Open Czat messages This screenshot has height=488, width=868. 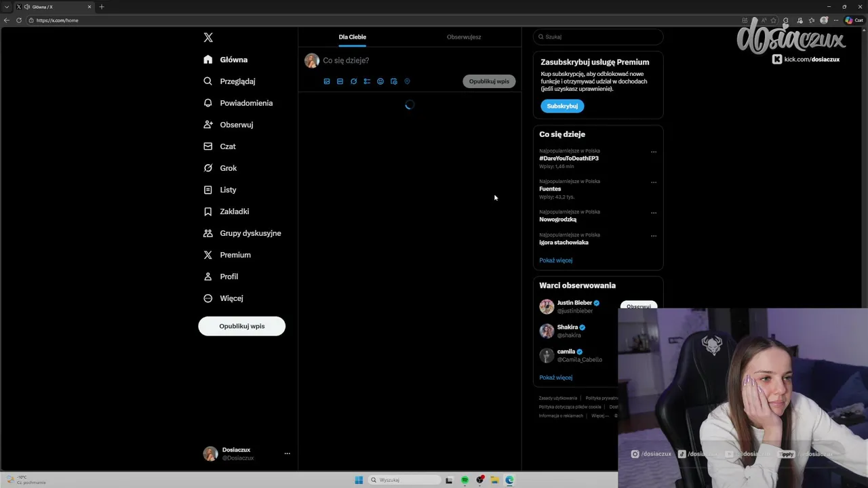pyautogui.click(x=220, y=146)
